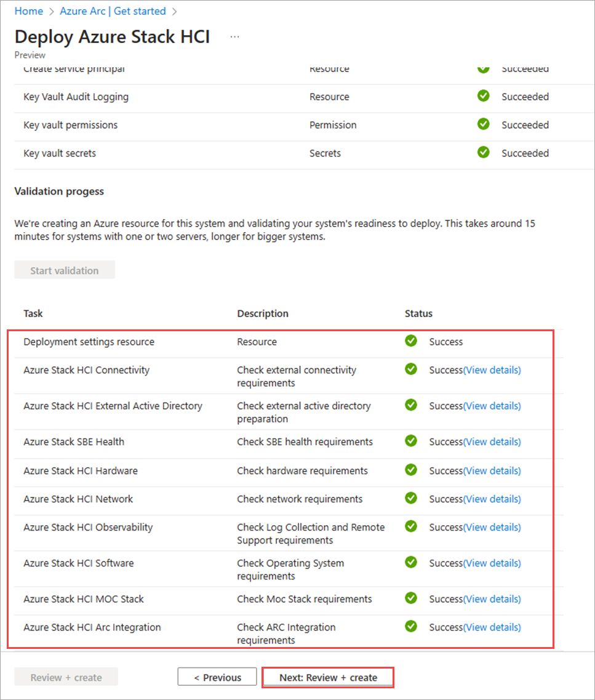Click the success icon for Azure Stack HCI Hardware
This screenshot has width=595, height=700.
pos(411,470)
